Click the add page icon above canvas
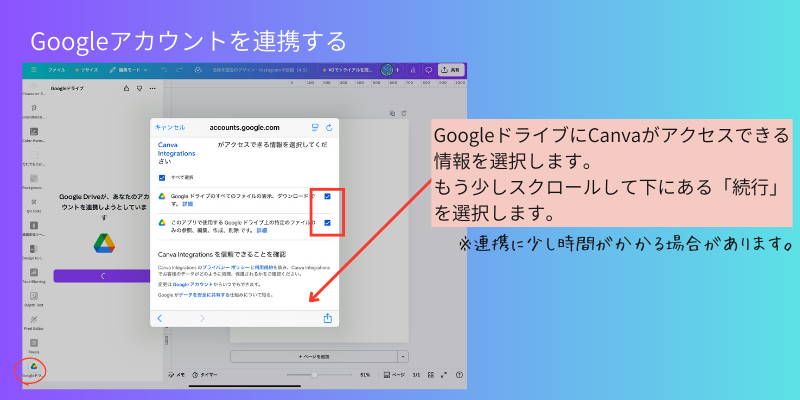Image resolution: width=800 pixels, height=400 pixels. [404, 113]
